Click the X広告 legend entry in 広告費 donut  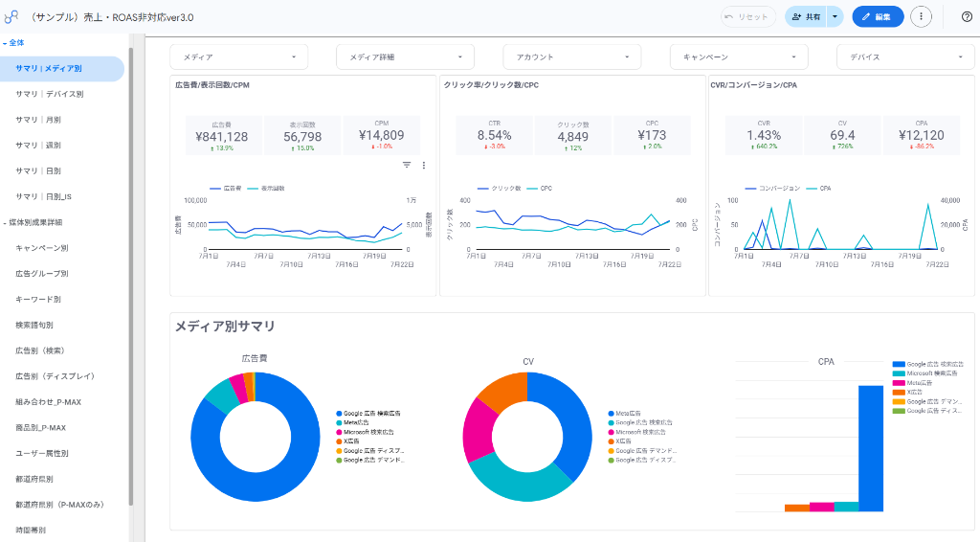pyautogui.click(x=348, y=441)
